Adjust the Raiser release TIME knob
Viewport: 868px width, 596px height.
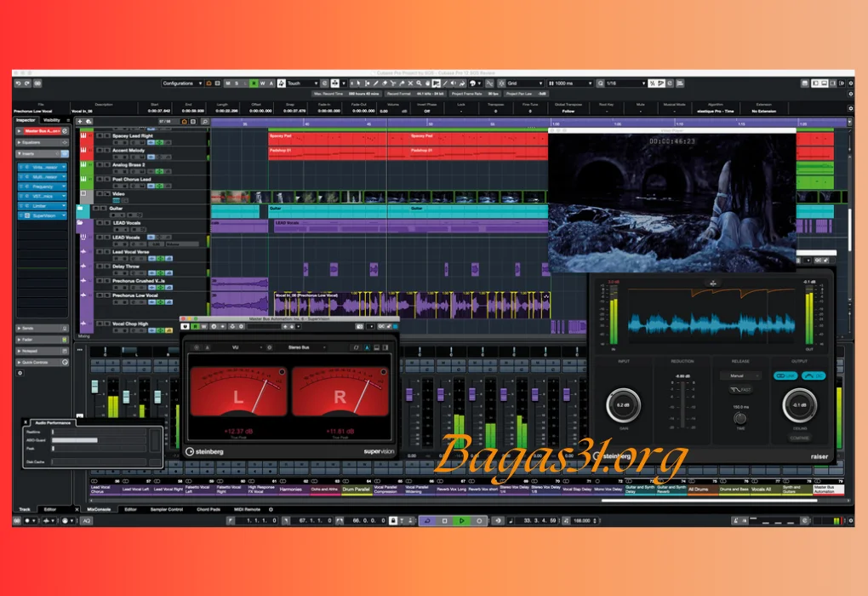click(x=740, y=418)
